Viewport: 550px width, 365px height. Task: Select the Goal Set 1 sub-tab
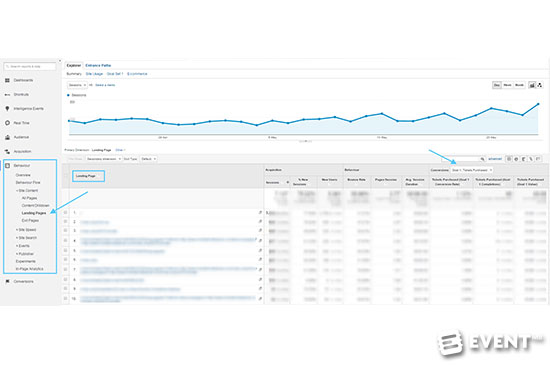115,74
